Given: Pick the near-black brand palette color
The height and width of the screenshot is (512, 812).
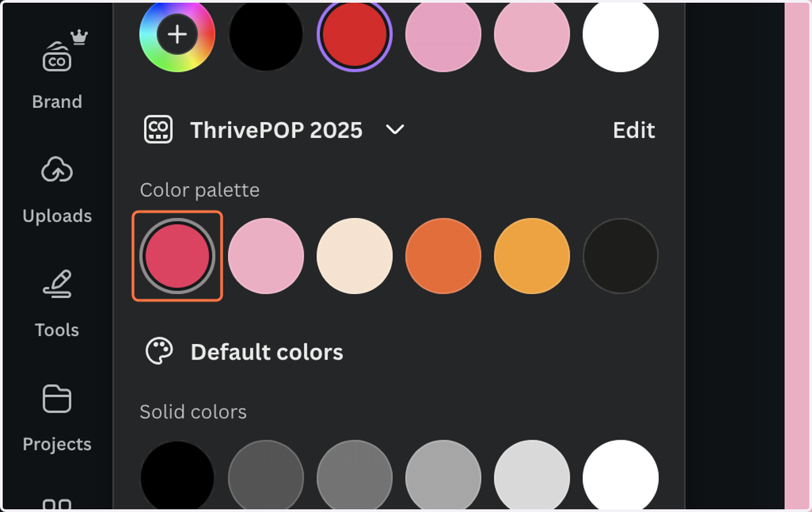Looking at the screenshot, I should [x=621, y=256].
